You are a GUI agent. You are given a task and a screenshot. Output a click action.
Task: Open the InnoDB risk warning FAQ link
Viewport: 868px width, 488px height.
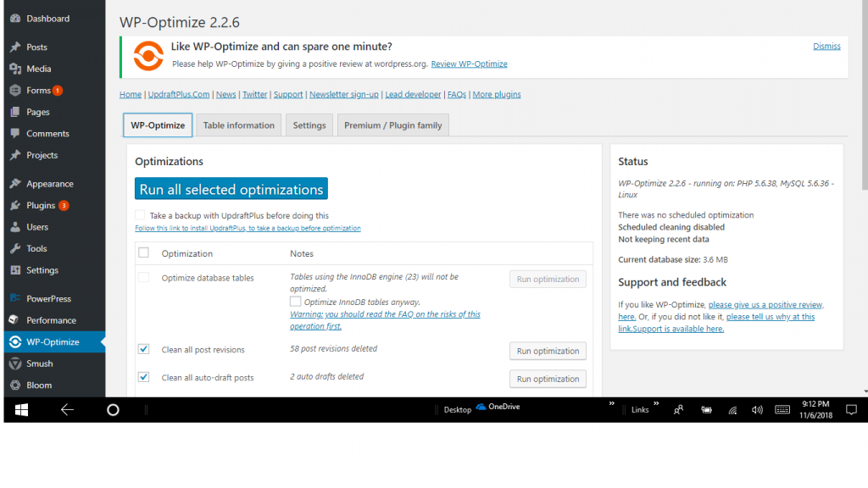tap(386, 319)
